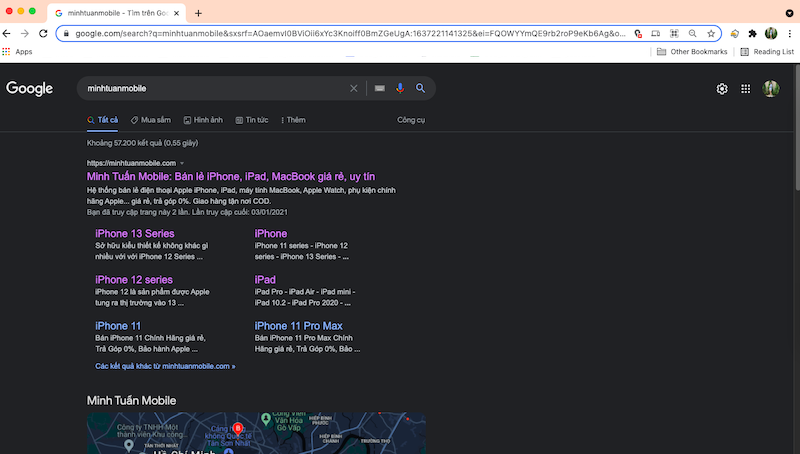
Task: Open the Minh Tuấn Mobile main result
Action: [231, 176]
